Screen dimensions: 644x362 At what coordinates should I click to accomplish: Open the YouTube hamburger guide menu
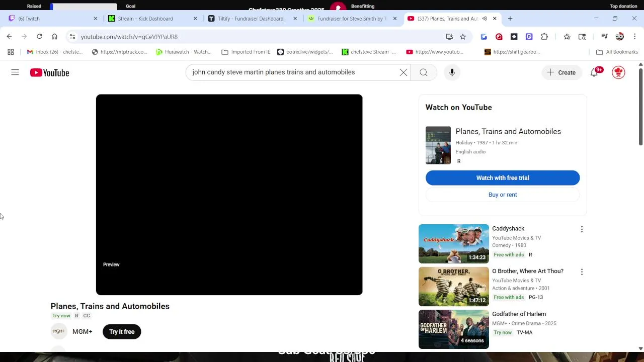(15, 72)
